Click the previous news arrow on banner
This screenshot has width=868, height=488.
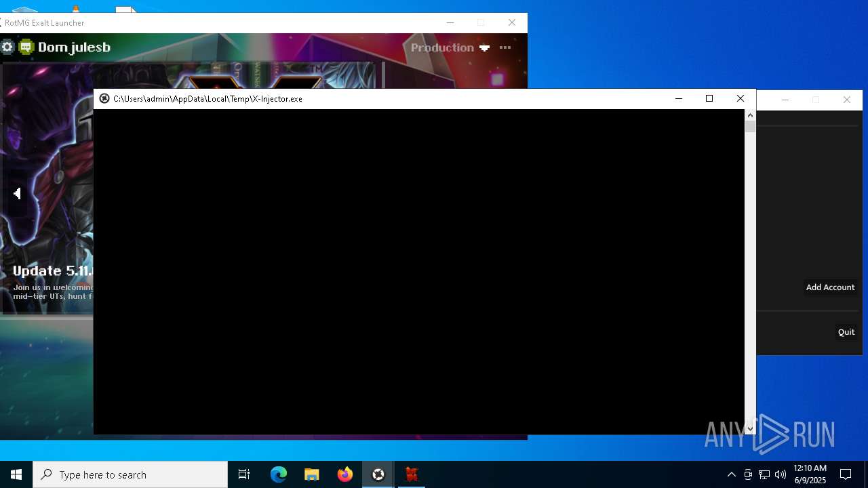(17, 193)
